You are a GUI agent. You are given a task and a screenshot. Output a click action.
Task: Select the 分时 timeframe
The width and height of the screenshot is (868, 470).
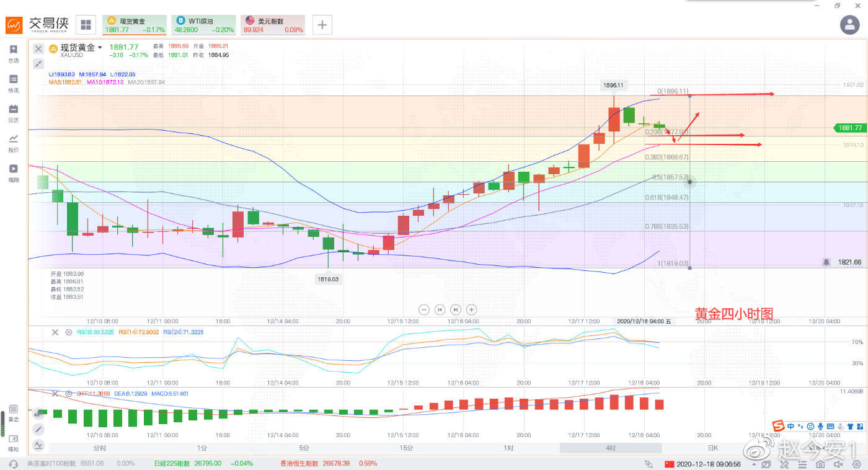coord(100,448)
